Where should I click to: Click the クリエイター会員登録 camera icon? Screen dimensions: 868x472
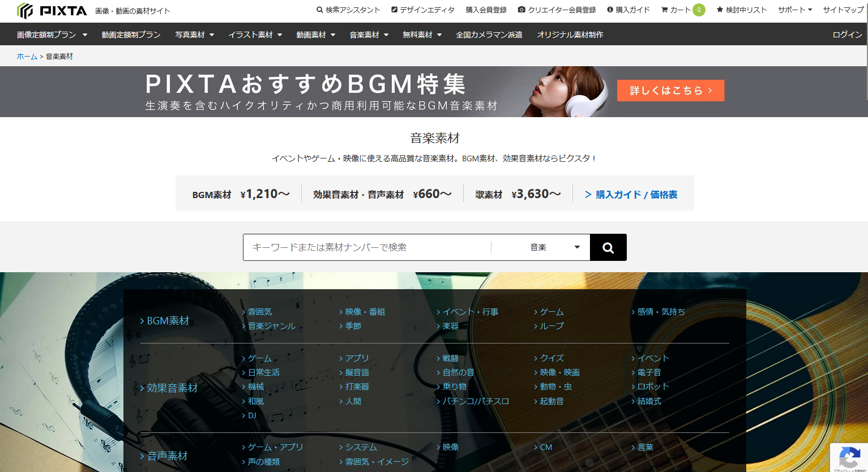pyautogui.click(x=521, y=10)
